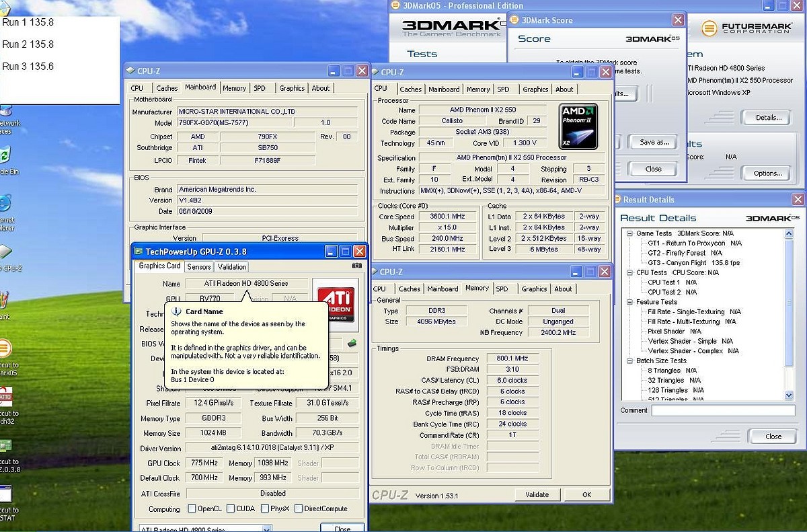
Task: Switch to the Validation tab in GPU-Z
Action: pos(232,267)
